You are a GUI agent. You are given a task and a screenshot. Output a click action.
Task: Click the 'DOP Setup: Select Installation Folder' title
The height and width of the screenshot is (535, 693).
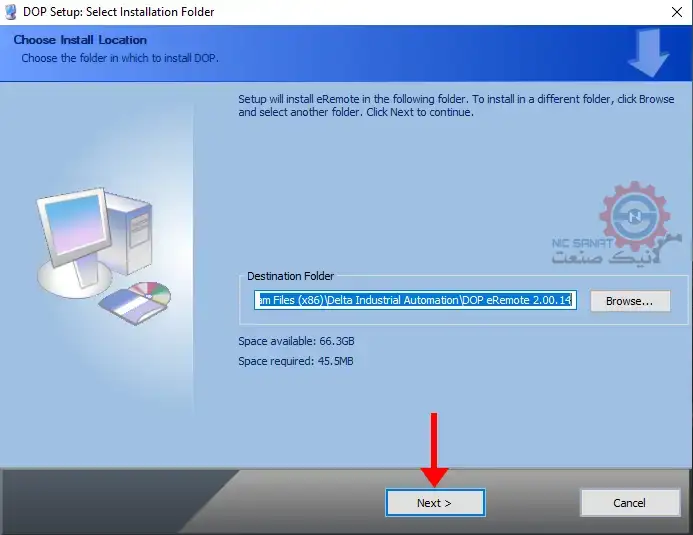tap(118, 12)
